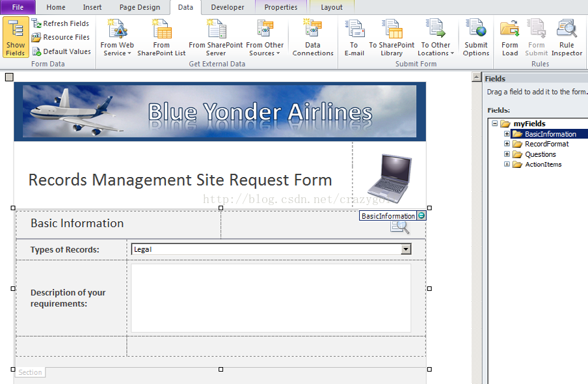
Task: Click the Section label tab at bottom
Action: [x=31, y=372]
